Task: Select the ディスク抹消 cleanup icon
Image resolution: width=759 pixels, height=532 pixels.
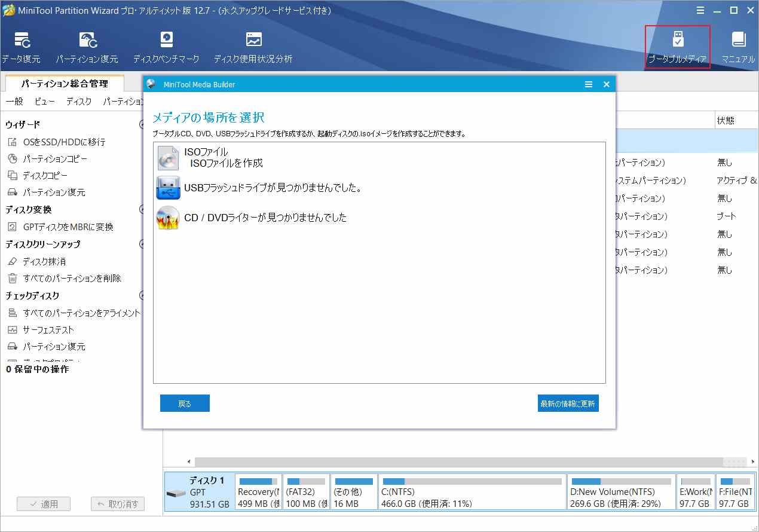Action: (x=39, y=261)
